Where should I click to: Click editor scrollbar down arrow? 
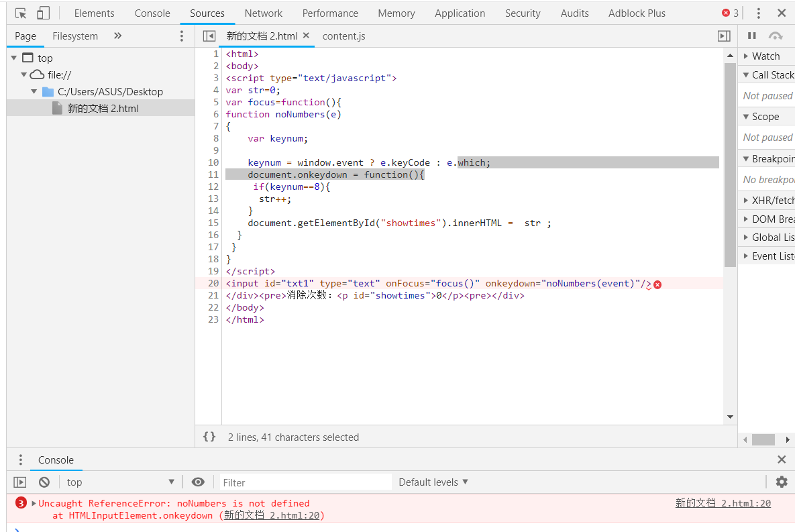pyautogui.click(x=730, y=417)
